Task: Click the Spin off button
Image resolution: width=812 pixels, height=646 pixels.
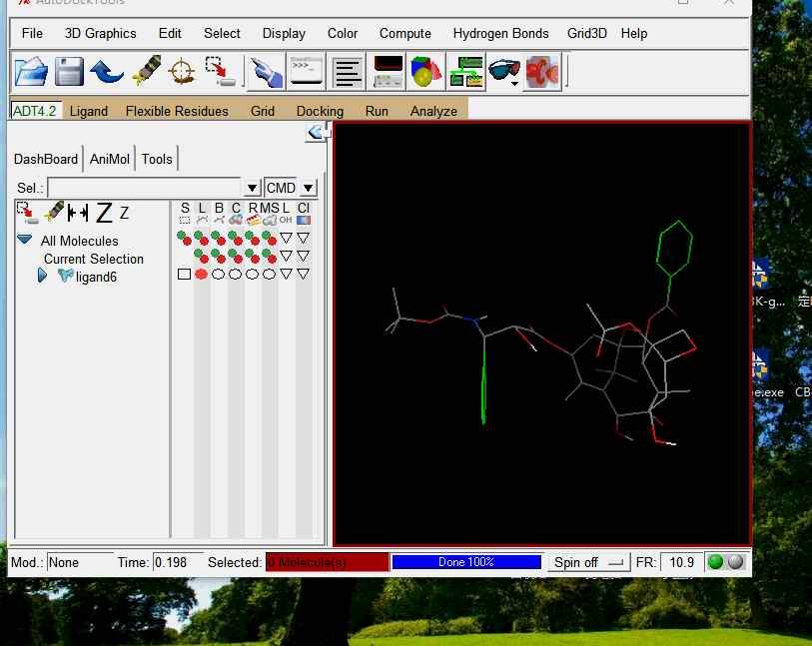Action: (588, 562)
